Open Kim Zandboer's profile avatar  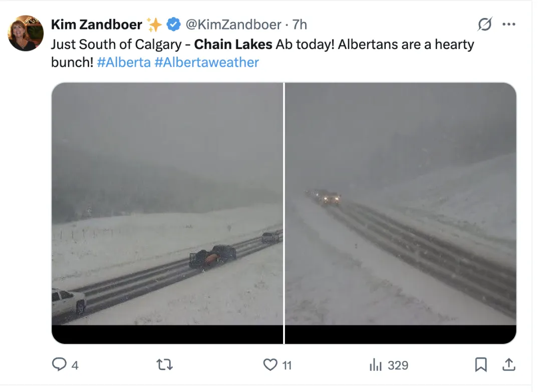pos(26,33)
